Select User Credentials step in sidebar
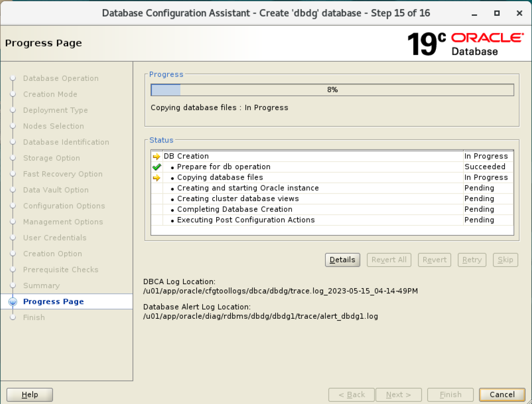 (55, 238)
